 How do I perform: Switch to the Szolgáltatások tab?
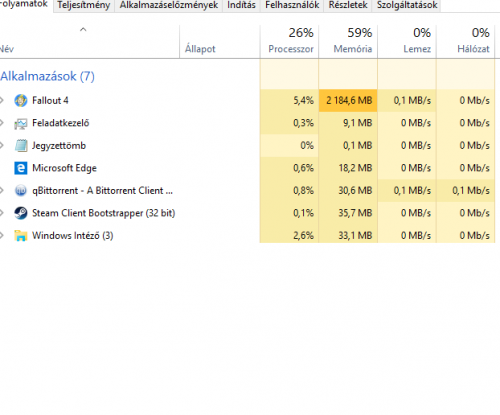(407, 5)
